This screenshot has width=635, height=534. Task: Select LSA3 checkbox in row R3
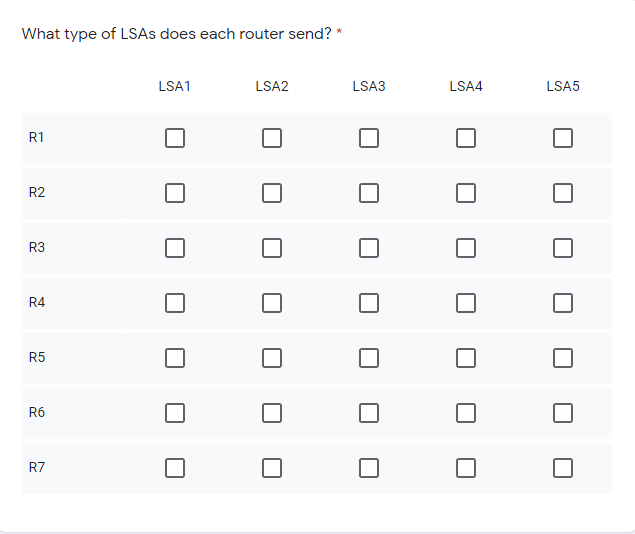pyautogui.click(x=369, y=248)
